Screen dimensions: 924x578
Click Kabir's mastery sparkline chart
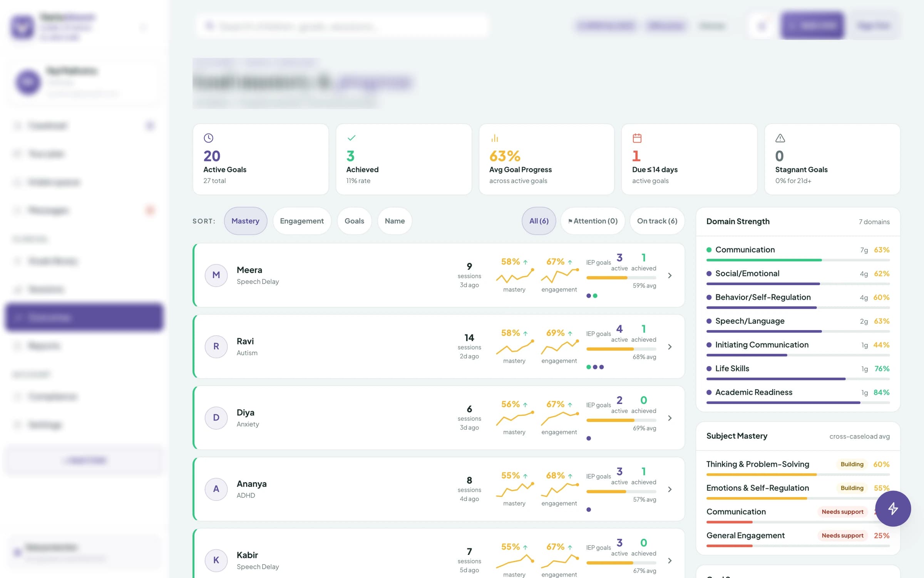[x=515, y=561]
